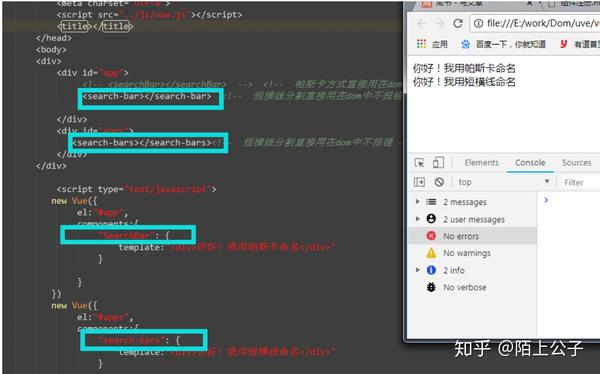Click the first 'new Vue({' line
The height and width of the screenshot is (374, 600).
(74, 201)
